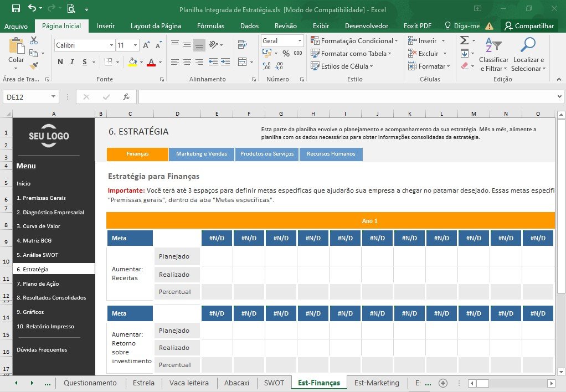This screenshot has width=566, height=392.
Task: Toggle Italic formatting button
Action: pos(72,62)
